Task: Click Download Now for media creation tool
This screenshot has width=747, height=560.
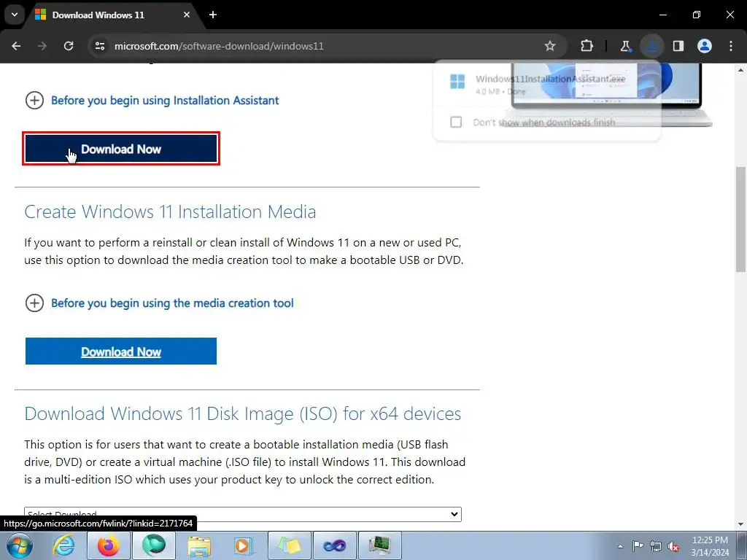Action: coord(121,351)
